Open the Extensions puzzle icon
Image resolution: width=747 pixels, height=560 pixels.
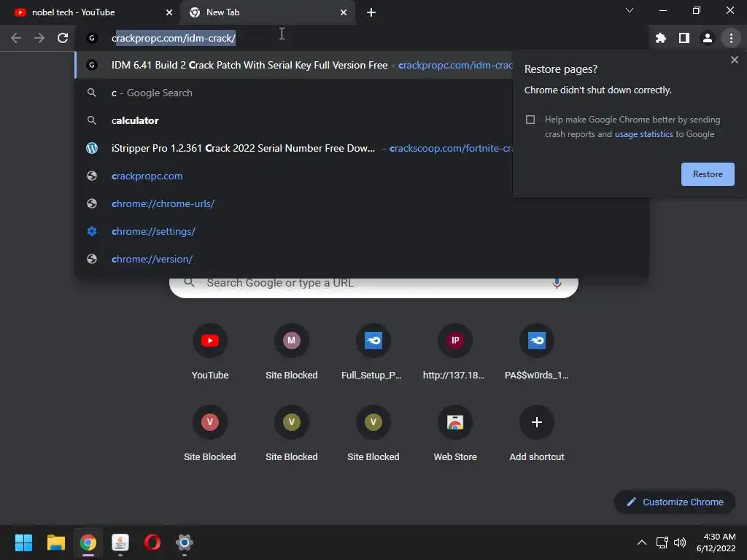point(660,38)
